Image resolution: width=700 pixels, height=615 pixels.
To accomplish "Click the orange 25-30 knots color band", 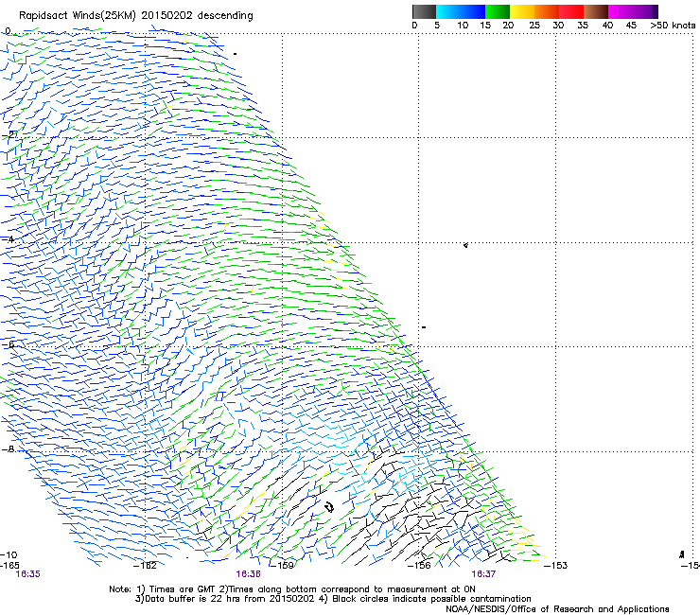I will point(547,11).
